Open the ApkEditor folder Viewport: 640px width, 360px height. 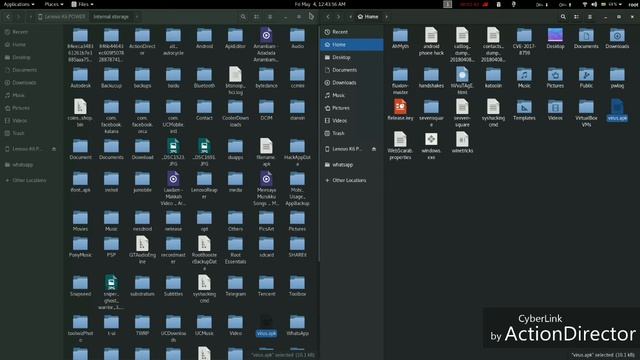click(x=235, y=39)
